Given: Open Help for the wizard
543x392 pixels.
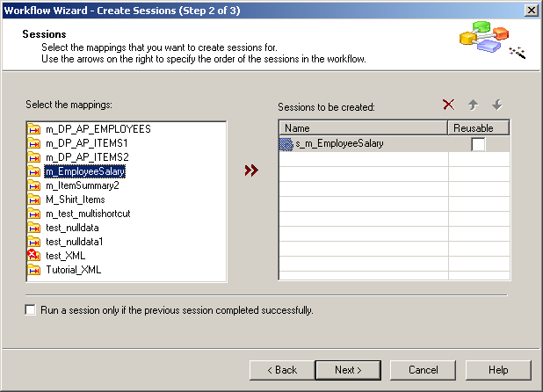Looking at the screenshot, I should tap(498, 370).
